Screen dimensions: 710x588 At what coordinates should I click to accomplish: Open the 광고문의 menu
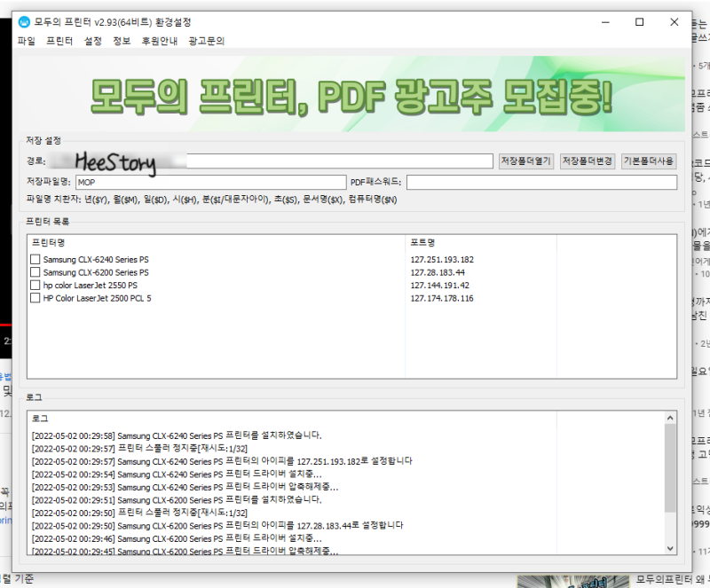pyautogui.click(x=207, y=41)
